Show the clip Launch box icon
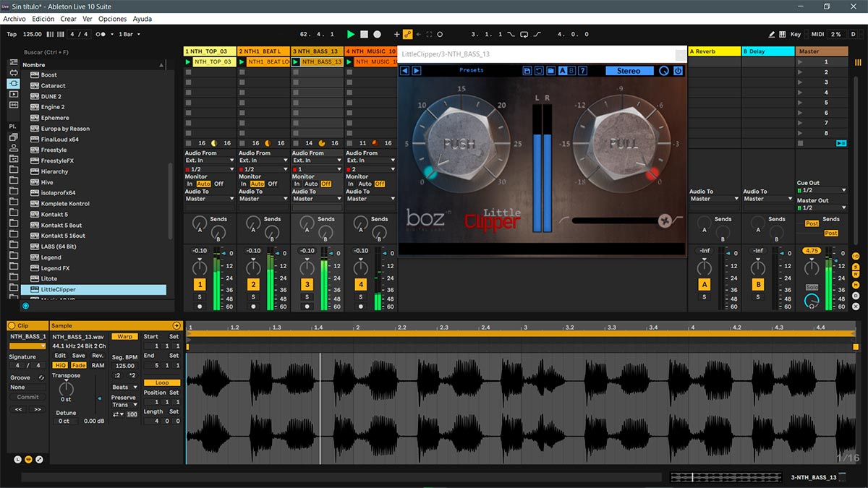Viewport: 868px width, 488px height. pyautogui.click(x=17, y=459)
